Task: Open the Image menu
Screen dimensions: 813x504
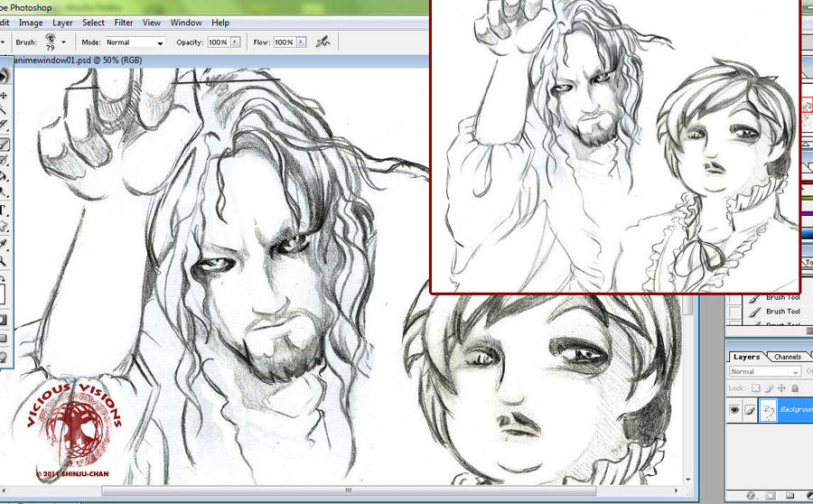Action: [31, 23]
